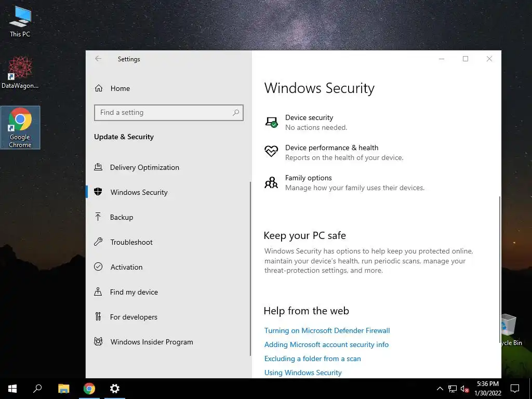Image resolution: width=532 pixels, height=399 pixels.
Task: Open Excluding a folder from a scan link
Action: 312,358
